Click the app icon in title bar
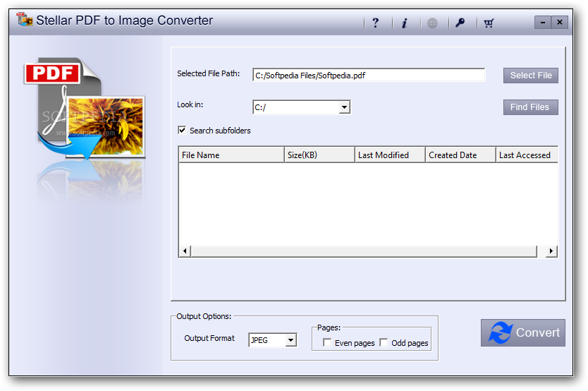Screen dimensions: 588x391 (x=25, y=19)
